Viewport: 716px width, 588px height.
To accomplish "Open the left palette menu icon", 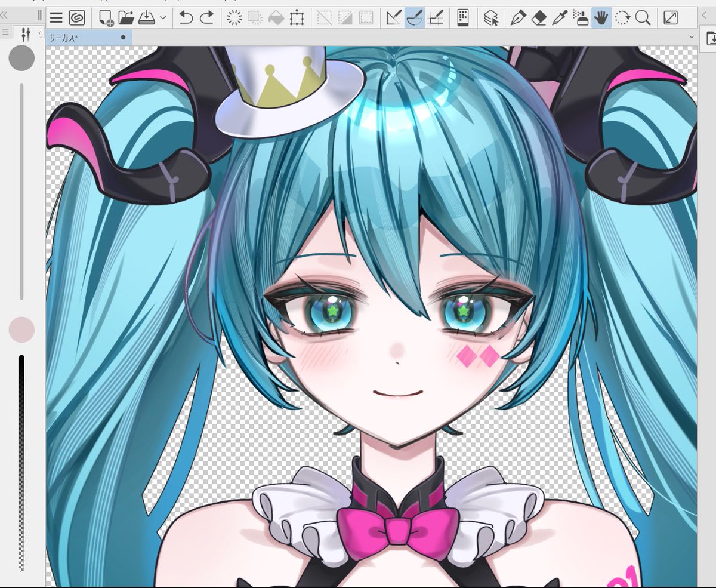I will [5, 33].
